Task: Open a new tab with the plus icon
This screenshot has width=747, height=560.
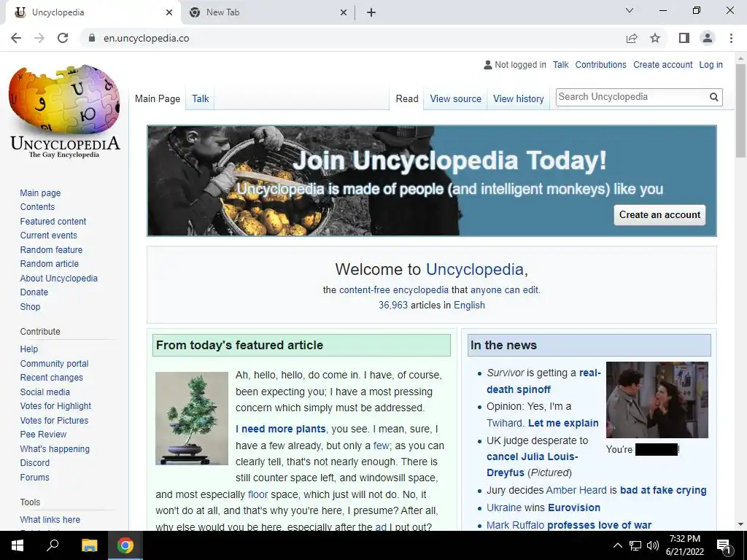Action: point(371,12)
